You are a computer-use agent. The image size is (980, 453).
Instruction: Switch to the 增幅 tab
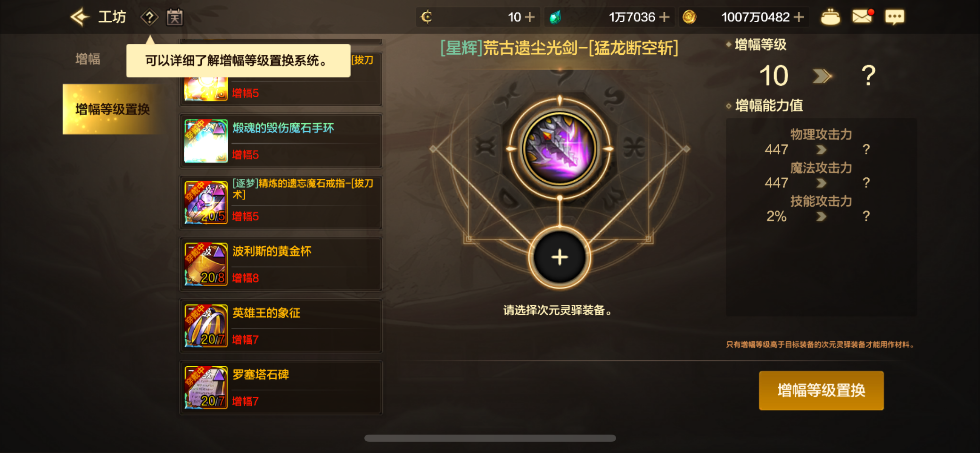(x=88, y=59)
